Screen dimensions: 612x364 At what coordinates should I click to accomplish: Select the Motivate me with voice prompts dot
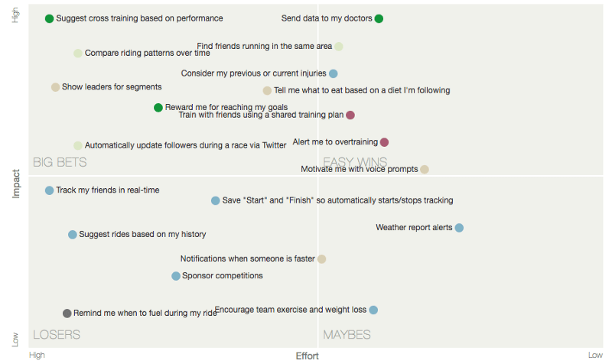click(425, 169)
